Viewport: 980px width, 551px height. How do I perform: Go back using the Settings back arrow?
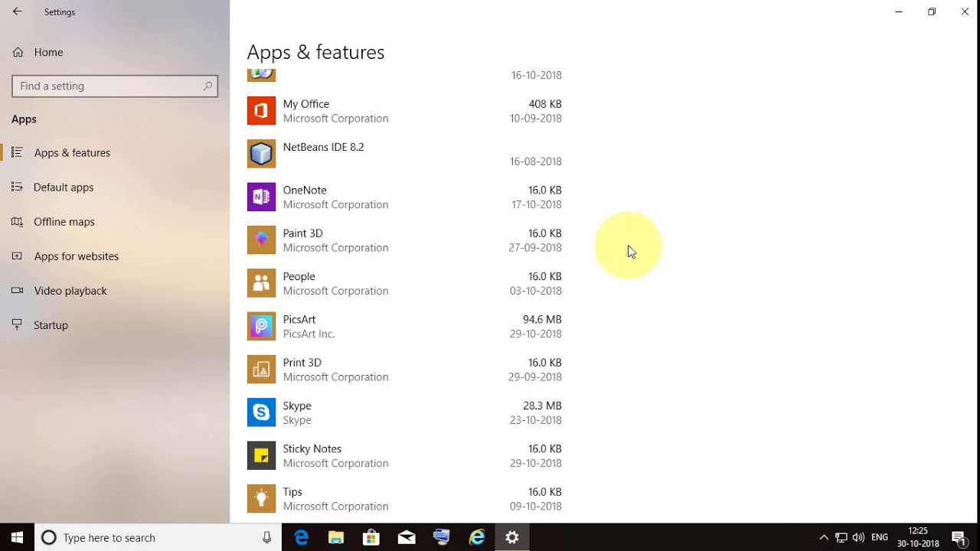coord(17,12)
